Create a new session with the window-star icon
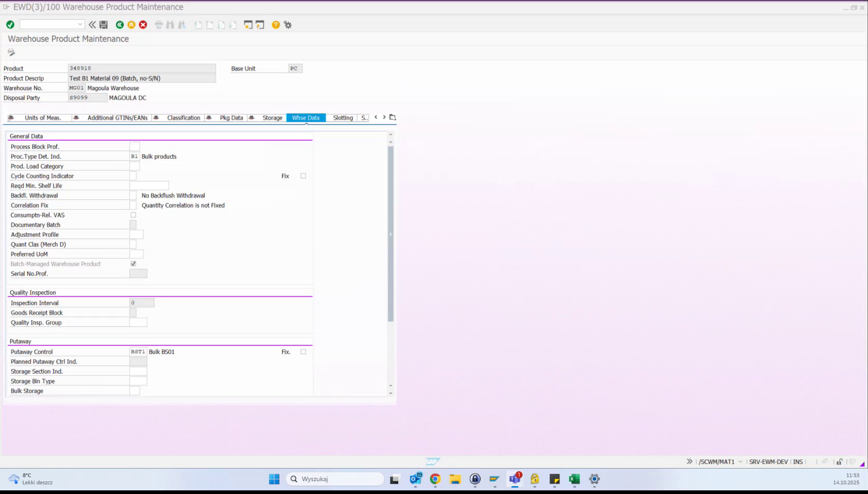 coord(247,24)
